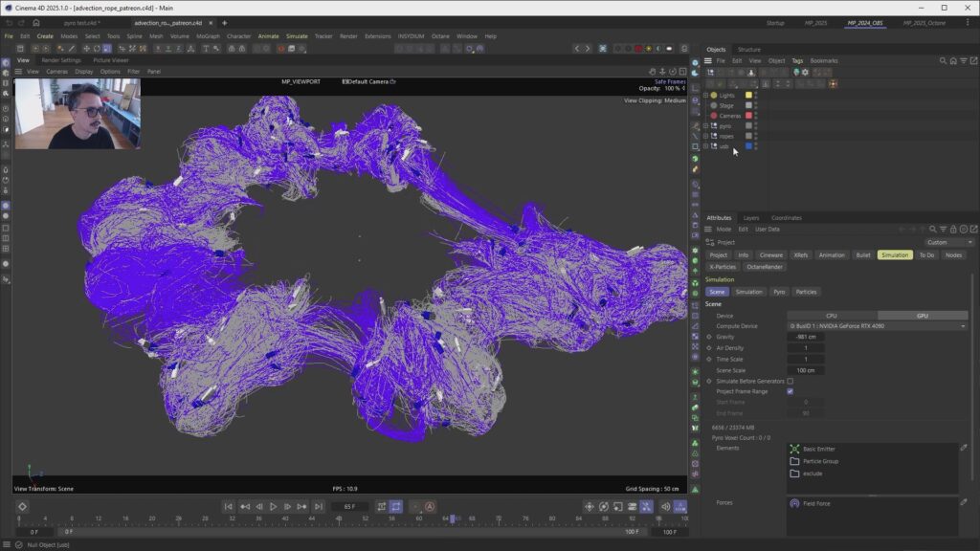The image size is (980, 551).
Task: Click the keyframe diamond icon at timeline left
Action: coord(22,507)
